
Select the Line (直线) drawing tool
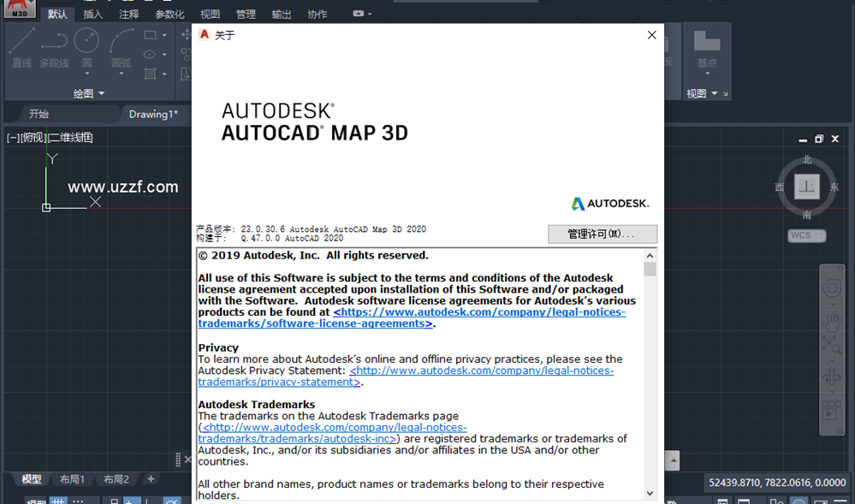point(21,49)
